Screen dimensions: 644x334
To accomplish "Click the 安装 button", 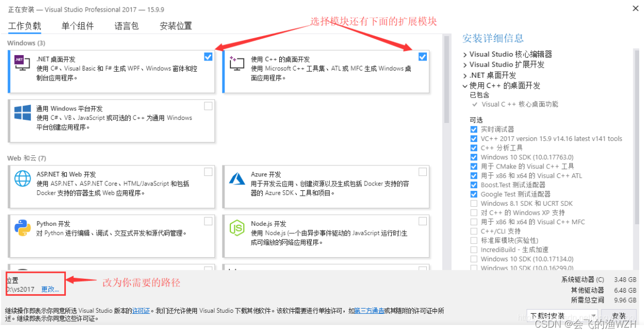I will 619,316.
